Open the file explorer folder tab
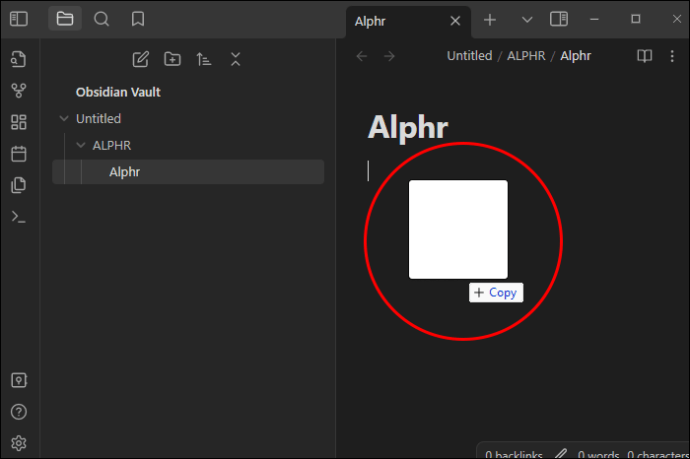690x459 pixels. pyautogui.click(x=65, y=19)
